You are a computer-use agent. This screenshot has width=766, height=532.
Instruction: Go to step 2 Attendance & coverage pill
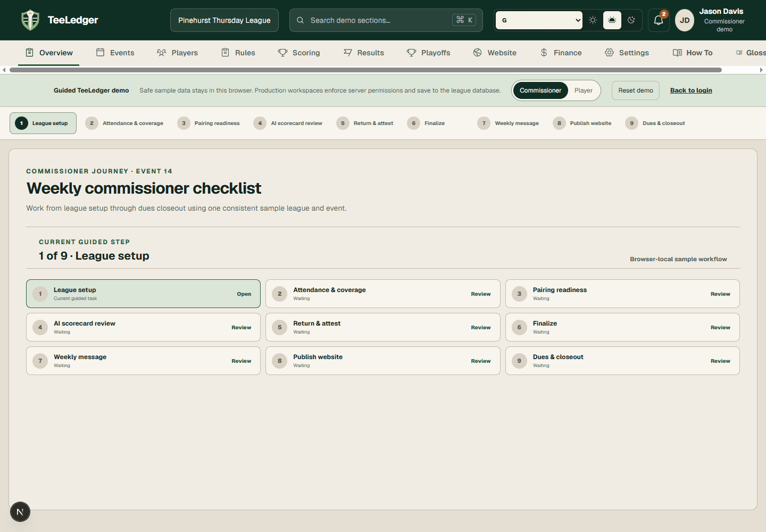[x=125, y=123]
